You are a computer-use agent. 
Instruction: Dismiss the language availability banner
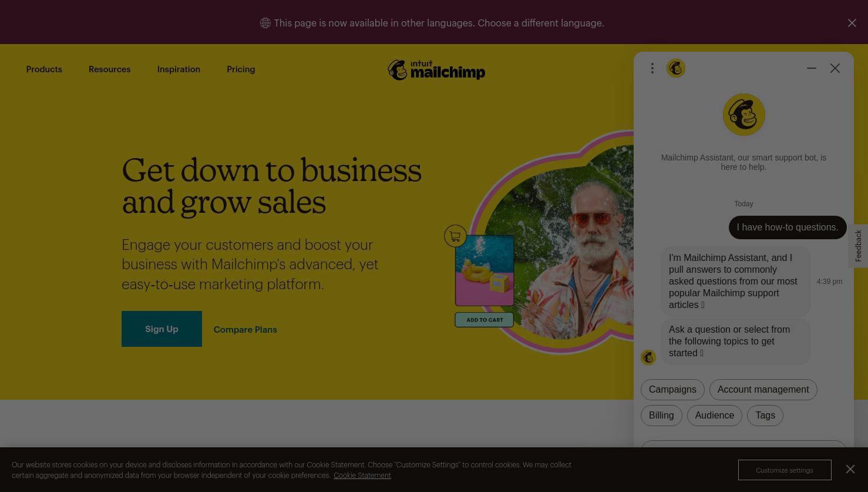point(852,23)
